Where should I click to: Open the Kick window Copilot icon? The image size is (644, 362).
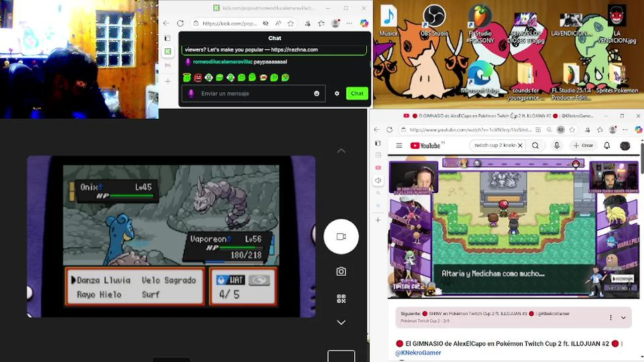tap(364, 23)
